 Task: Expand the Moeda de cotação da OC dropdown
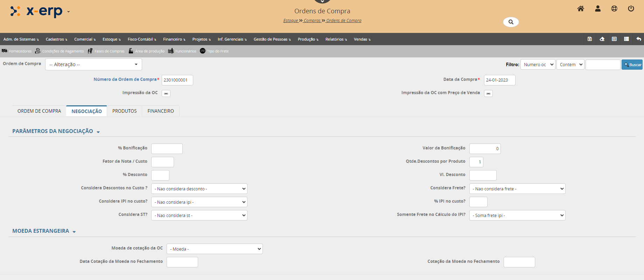(x=215, y=249)
